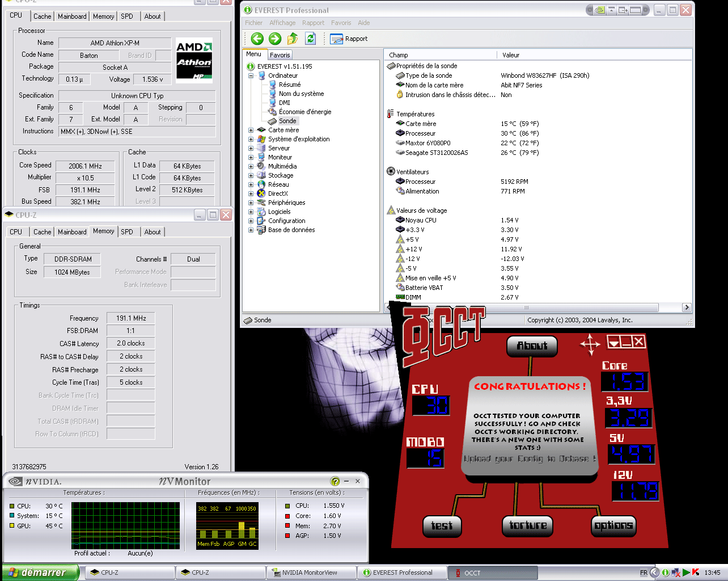This screenshot has height=581, width=728.
Task: Open the Rapport button in EVEREST toolbar
Action: 349,39
